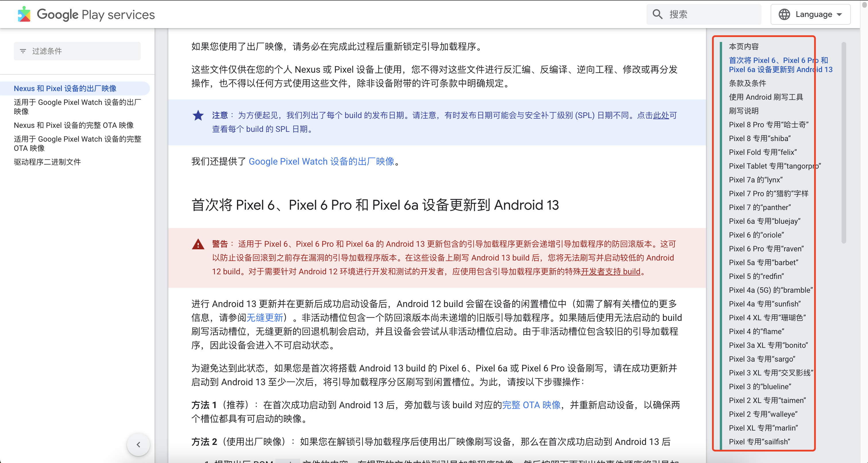Go to Pixel Fold 专用“felix” section
Image resolution: width=868 pixels, height=463 pixels.
click(763, 152)
